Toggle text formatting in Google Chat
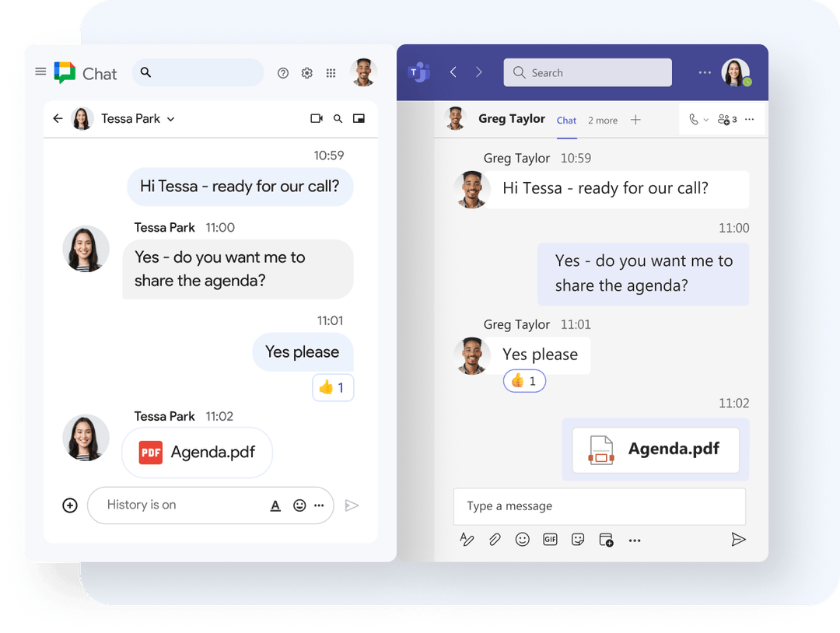The image size is (840, 633). pos(275,505)
